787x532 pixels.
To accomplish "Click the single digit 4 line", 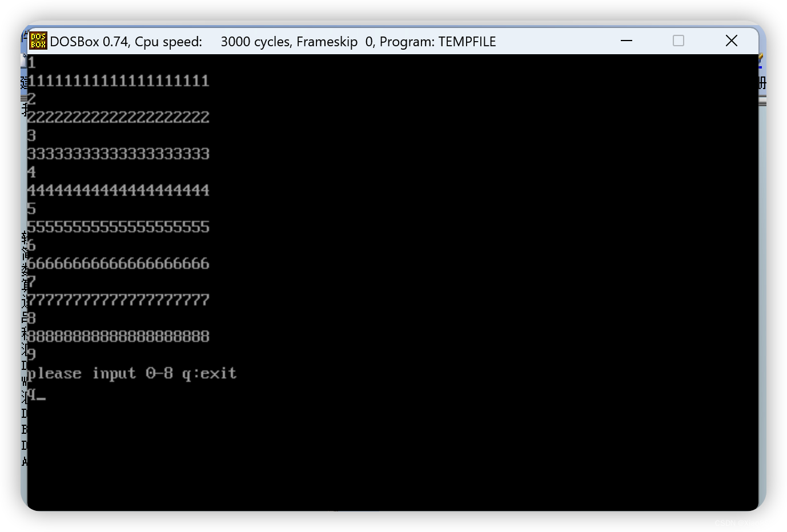I will [x=31, y=172].
